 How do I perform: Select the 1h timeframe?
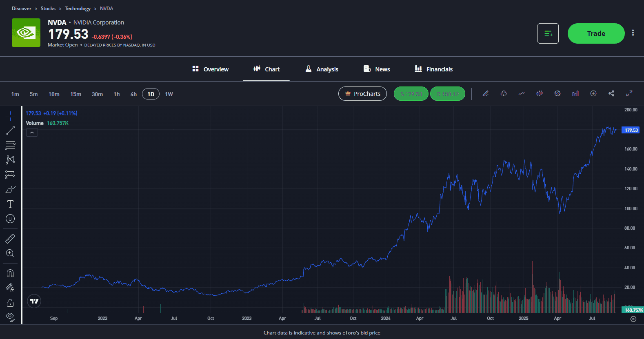(x=117, y=94)
